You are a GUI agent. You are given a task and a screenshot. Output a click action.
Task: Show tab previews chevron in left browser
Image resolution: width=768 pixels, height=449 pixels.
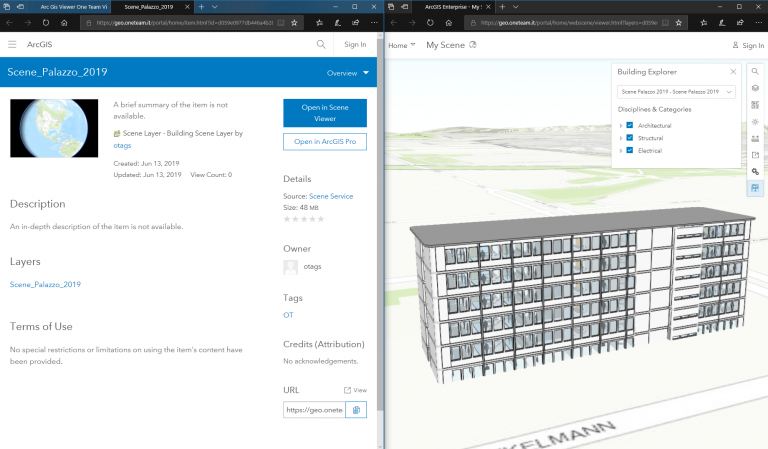[215, 7]
